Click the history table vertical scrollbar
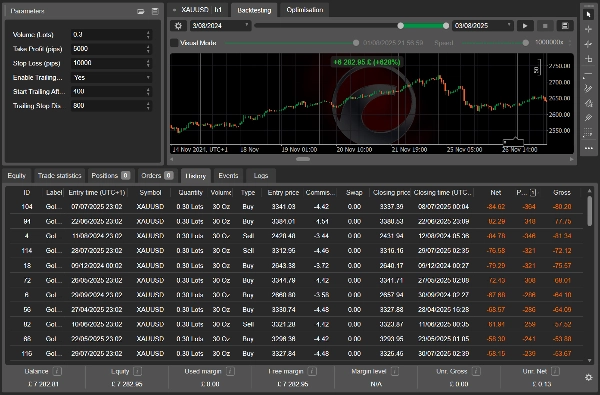The width and height of the screenshot is (600, 395). 589,211
